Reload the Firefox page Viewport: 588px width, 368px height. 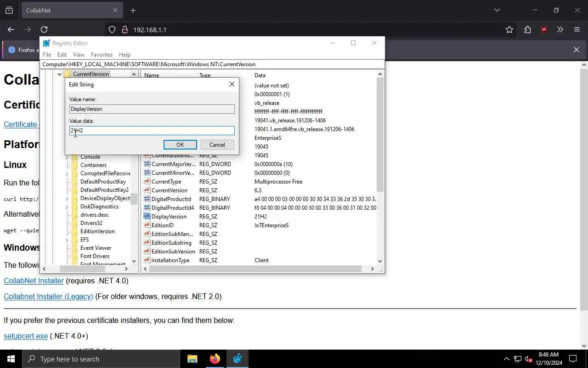(44, 29)
